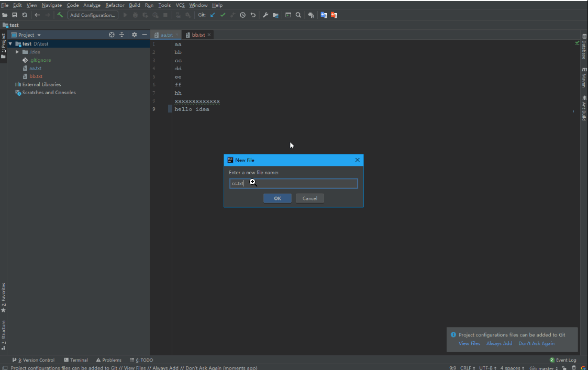
Task: Click the locate target icon in Project panel
Action: tap(112, 35)
